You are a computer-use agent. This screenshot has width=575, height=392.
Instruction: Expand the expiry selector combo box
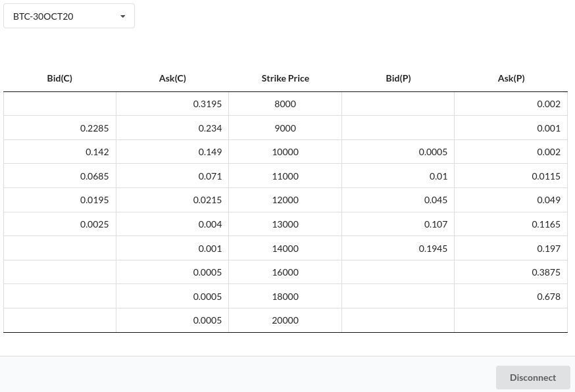click(69, 16)
